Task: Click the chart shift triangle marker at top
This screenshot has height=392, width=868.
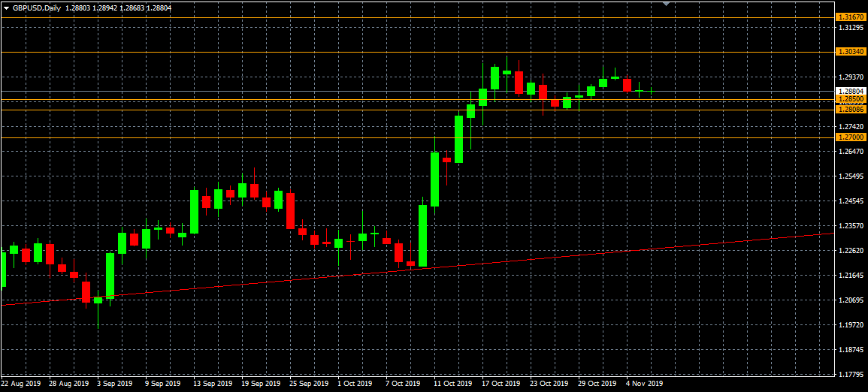Action: [x=666, y=3]
